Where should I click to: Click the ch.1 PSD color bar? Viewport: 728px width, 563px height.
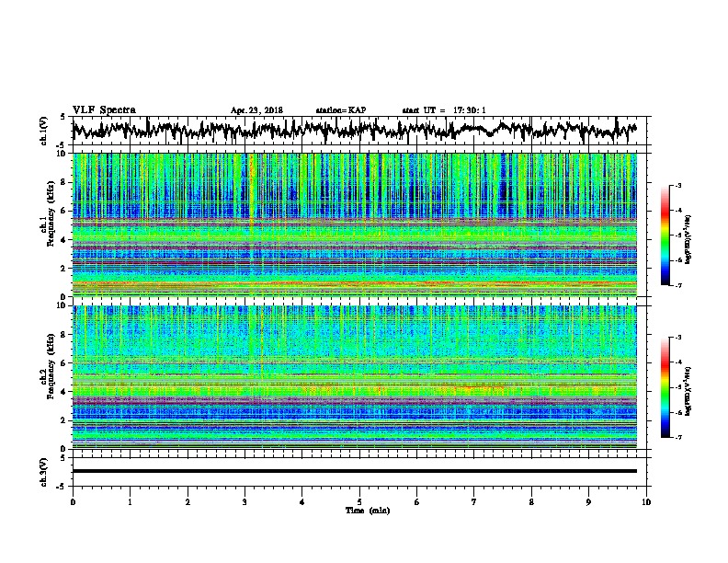pos(665,236)
